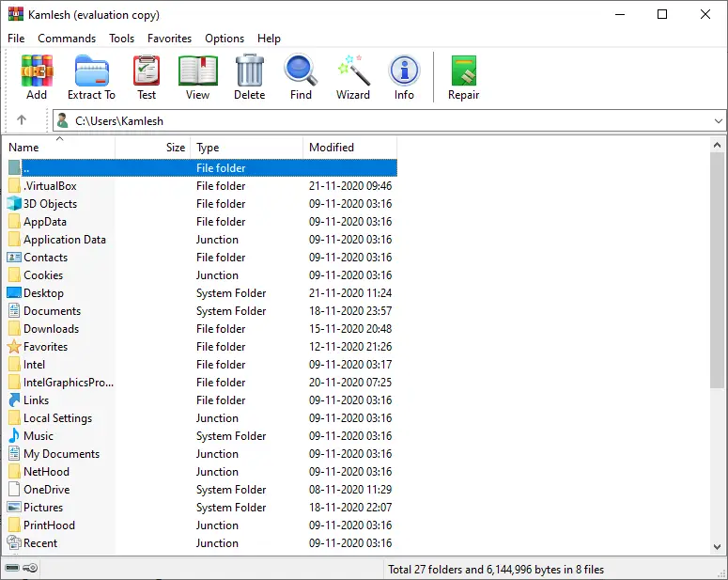Select the PrintHood junction
Viewport: 728px width, 580px height.
pyautogui.click(x=202, y=525)
